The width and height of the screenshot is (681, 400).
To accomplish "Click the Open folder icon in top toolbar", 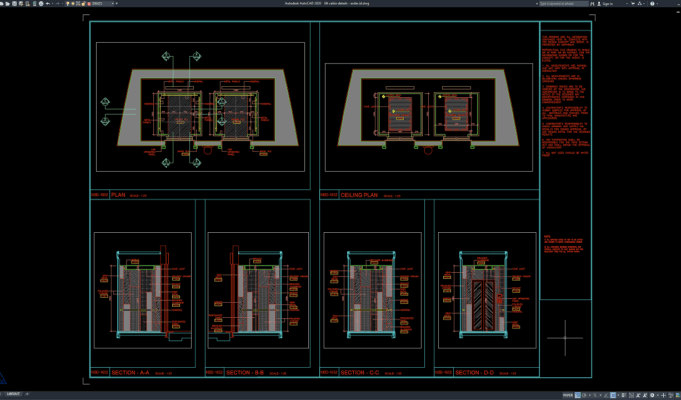I will [7, 3].
